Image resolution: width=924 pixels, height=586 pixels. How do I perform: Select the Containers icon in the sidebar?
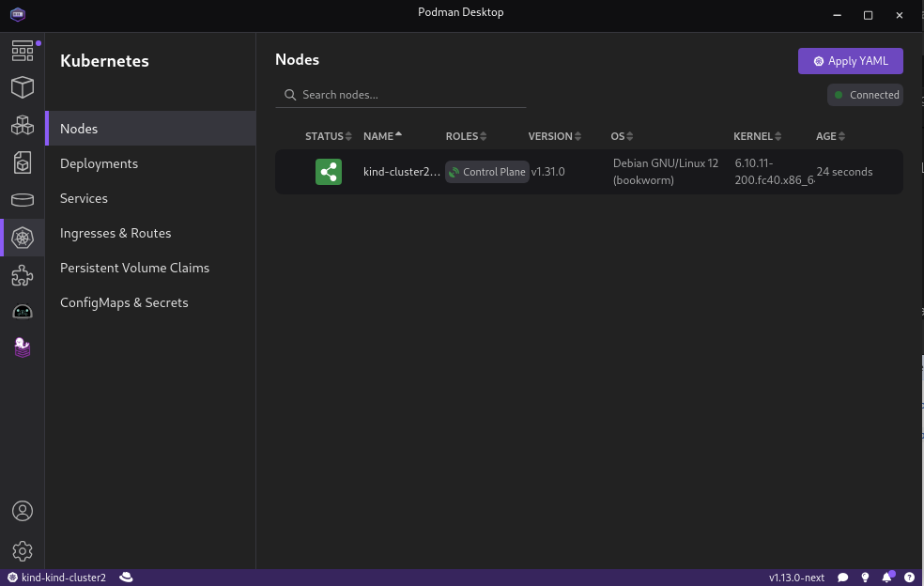23,87
